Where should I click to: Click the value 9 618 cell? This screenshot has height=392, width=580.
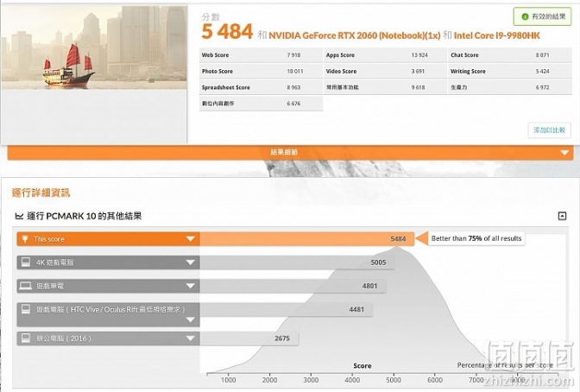point(418,87)
